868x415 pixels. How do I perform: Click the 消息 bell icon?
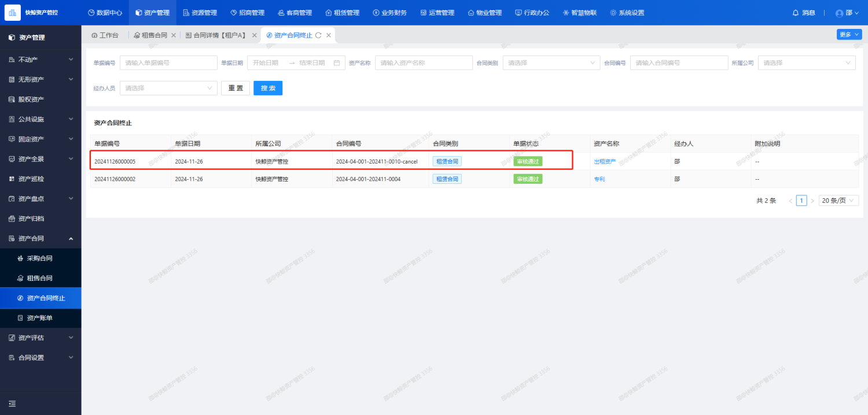pos(795,13)
